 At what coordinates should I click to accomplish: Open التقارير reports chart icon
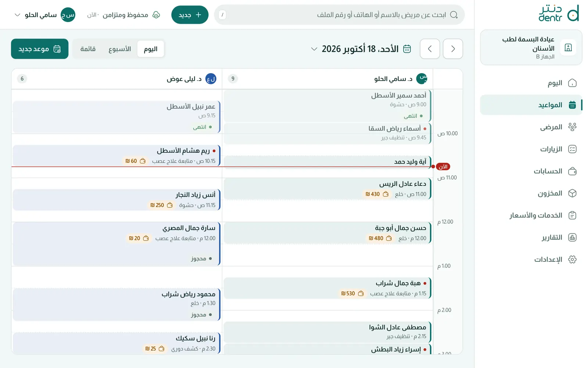572,237
